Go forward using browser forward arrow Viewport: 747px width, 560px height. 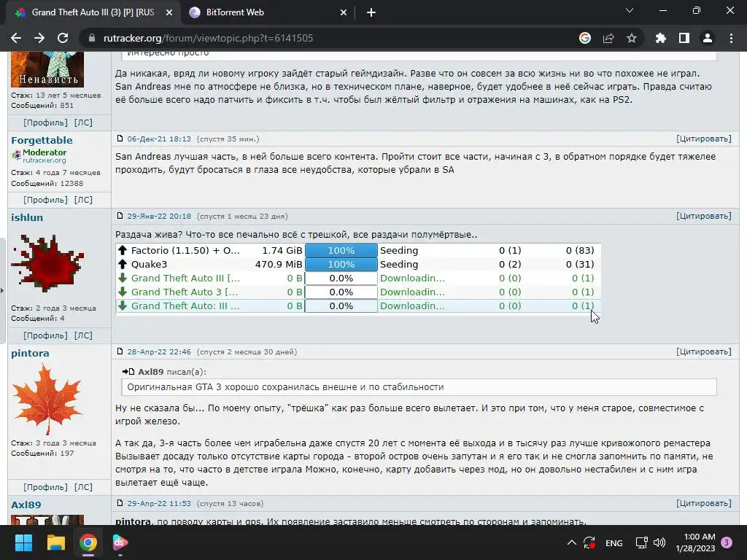click(39, 38)
